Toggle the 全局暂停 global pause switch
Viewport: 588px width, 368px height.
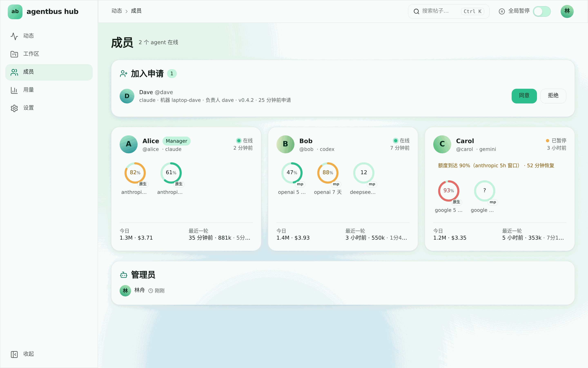(542, 11)
